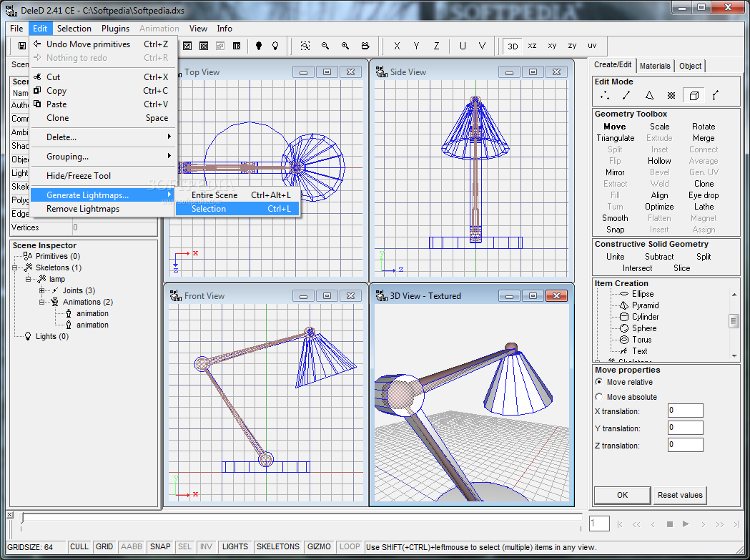Click the split columns toolbar icon
This screenshot has width=750, height=560.
[x=236, y=46]
